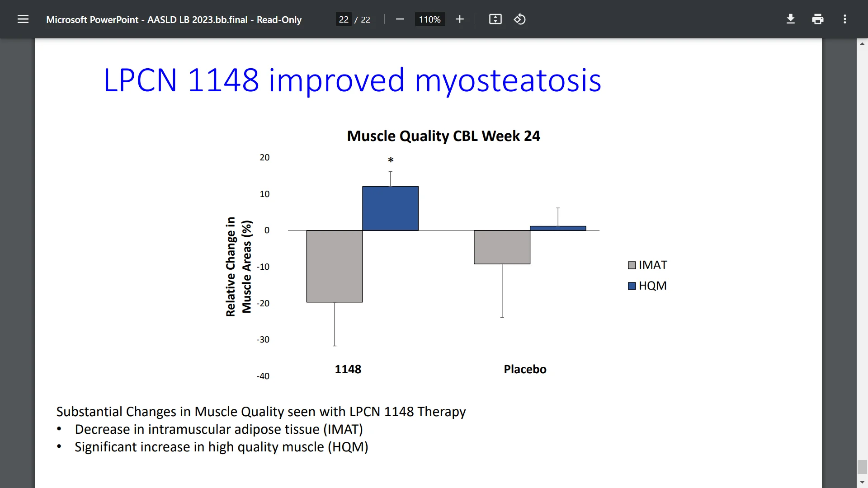Screen dimensions: 868x488
Task: Click the zoom out icon
Action: [400, 19]
